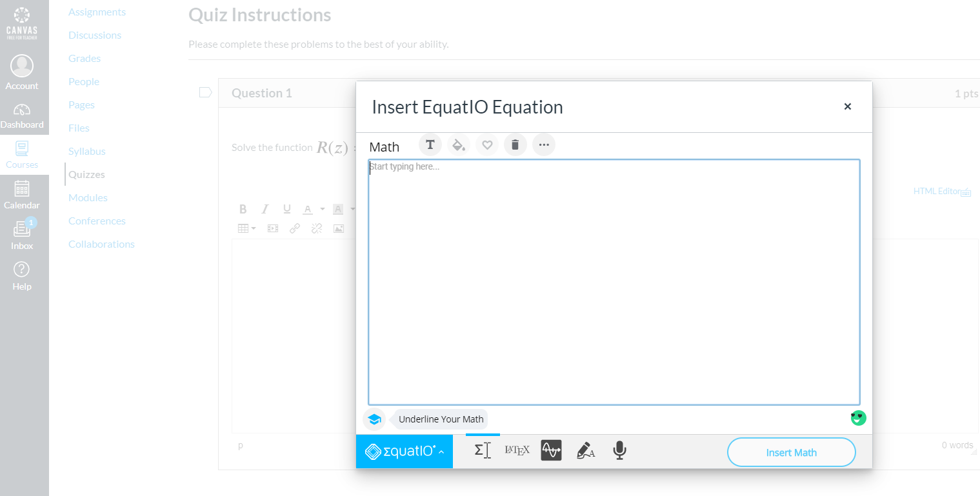Open the Graph Editor tool
This screenshot has width=980, height=496.
[551, 450]
